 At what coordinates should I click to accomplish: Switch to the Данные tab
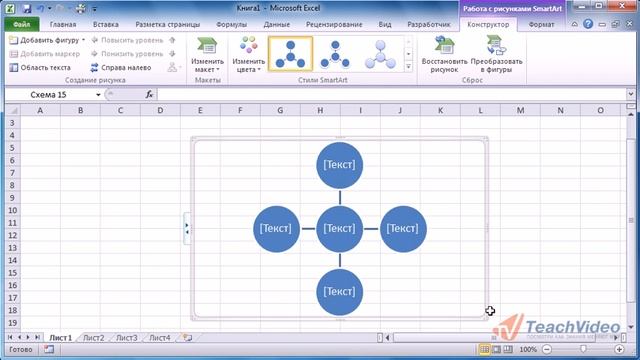coord(276,24)
